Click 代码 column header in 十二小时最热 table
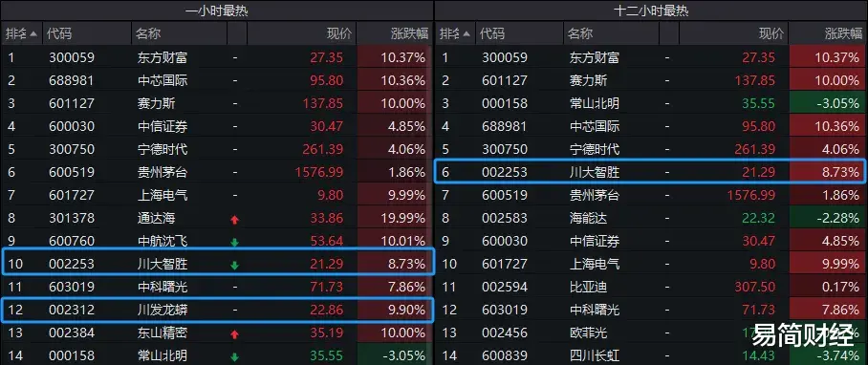This screenshot has height=365, width=868. [492, 33]
